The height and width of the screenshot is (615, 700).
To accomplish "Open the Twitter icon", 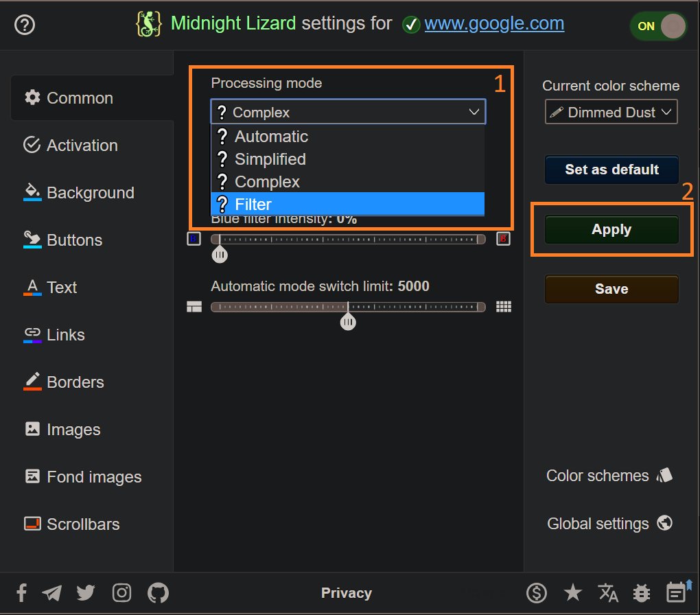I will (x=86, y=593).
